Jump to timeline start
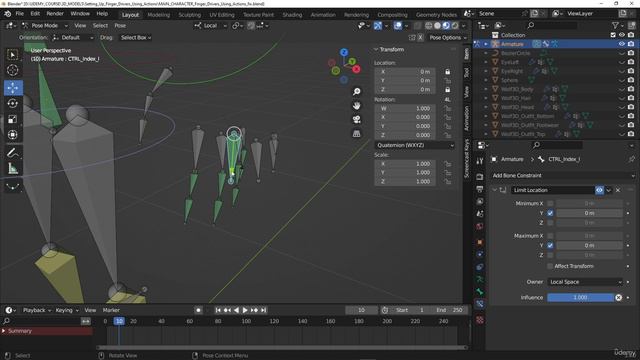This screenshot has height=360, width=640. [x=218, y=310]
